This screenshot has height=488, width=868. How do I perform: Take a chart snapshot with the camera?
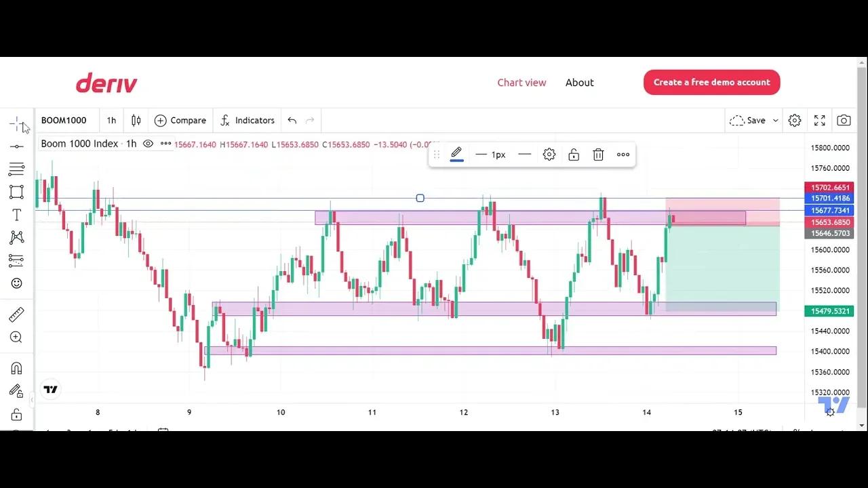point(844,120)
